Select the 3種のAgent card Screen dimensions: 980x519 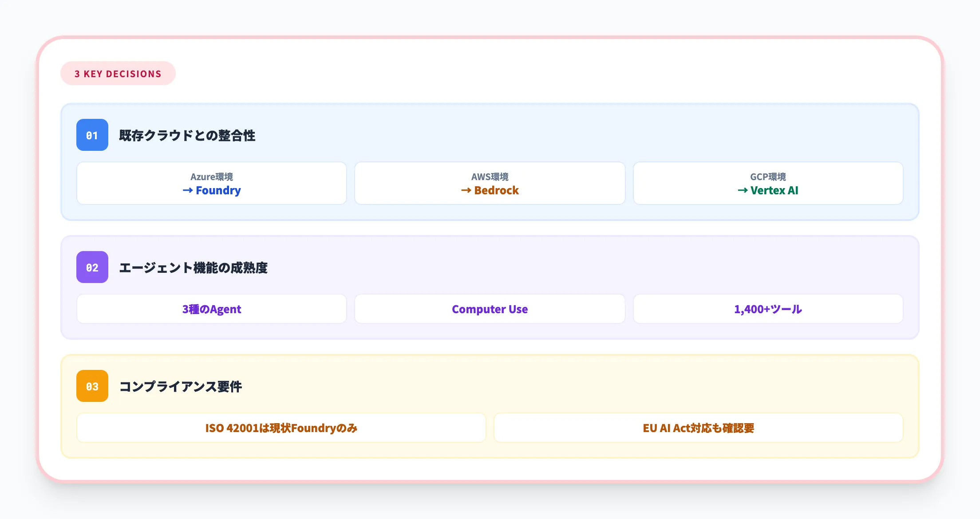click(212, 309)
